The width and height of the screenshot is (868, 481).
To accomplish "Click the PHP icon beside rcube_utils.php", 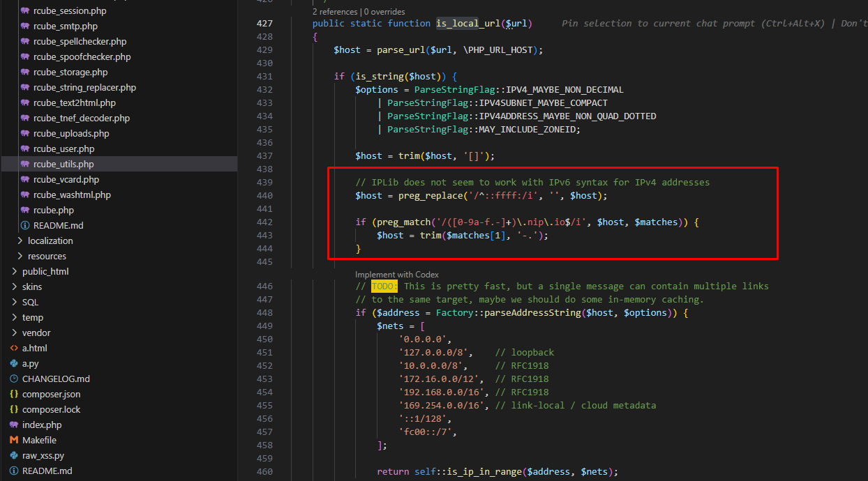I will tap(25, 165).
